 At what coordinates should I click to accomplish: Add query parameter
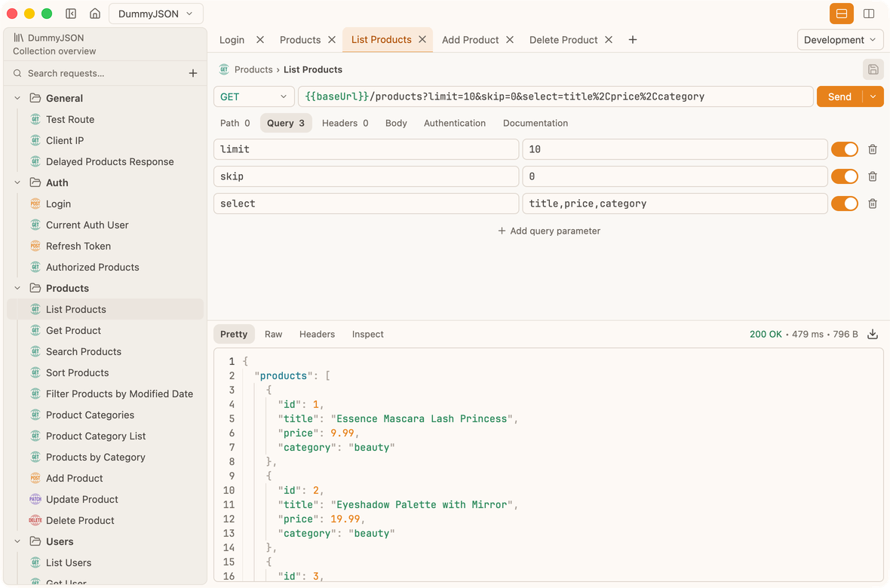point(549,231)
